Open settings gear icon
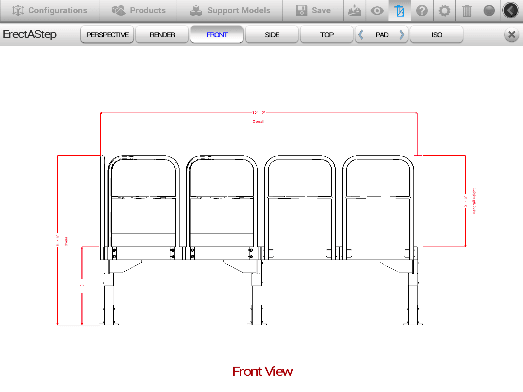The height and width of the screenshot is (392, 523). pos(444,11)
